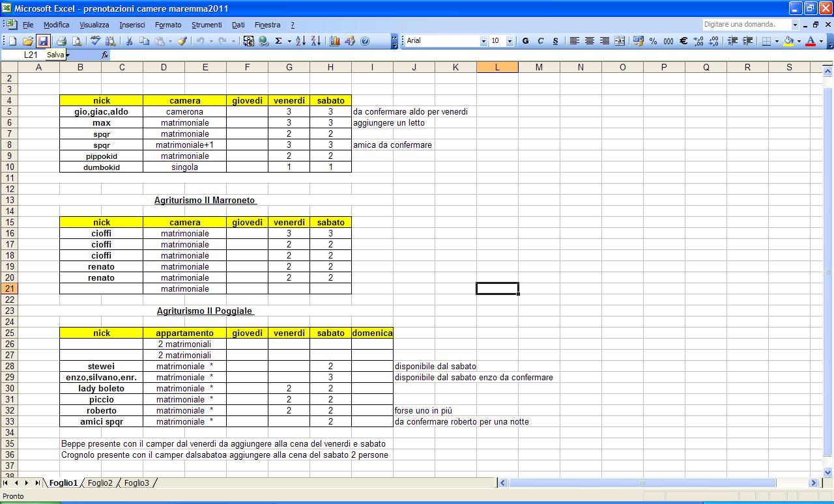Click the AutoSum sigma icon

[279, 41]
